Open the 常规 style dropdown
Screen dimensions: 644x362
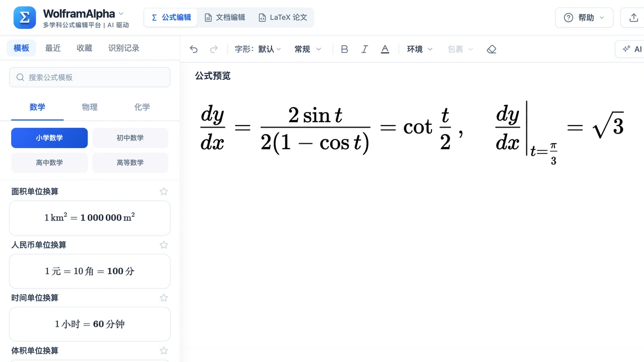(308, 49)
